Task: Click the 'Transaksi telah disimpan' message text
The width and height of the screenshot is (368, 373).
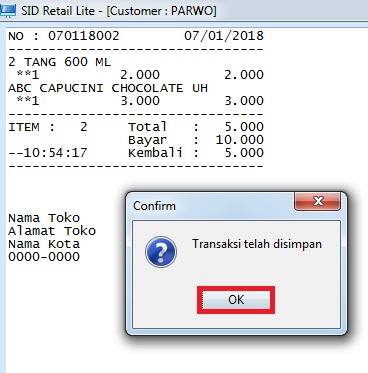Action: (257, 244)
